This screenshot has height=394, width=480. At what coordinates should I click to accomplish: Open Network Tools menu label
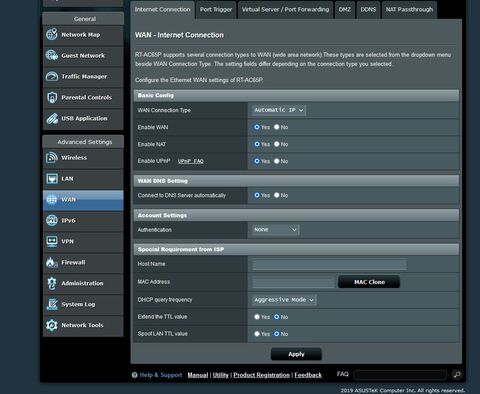point(82,325)
